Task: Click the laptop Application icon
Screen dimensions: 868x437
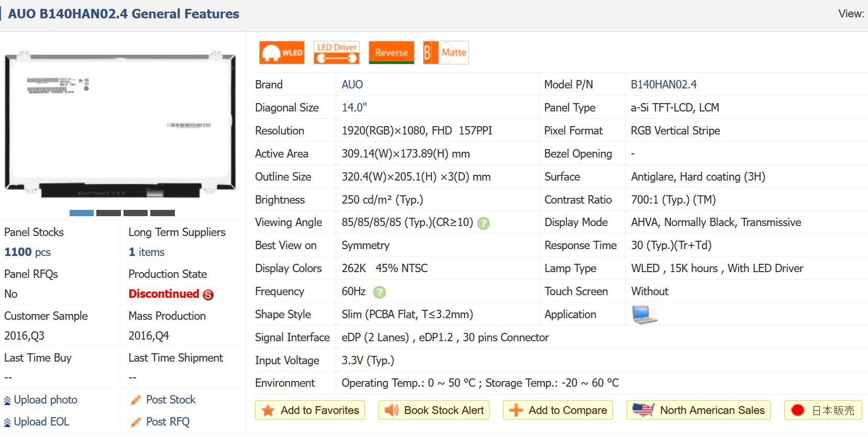Action: tap(644, 315)
